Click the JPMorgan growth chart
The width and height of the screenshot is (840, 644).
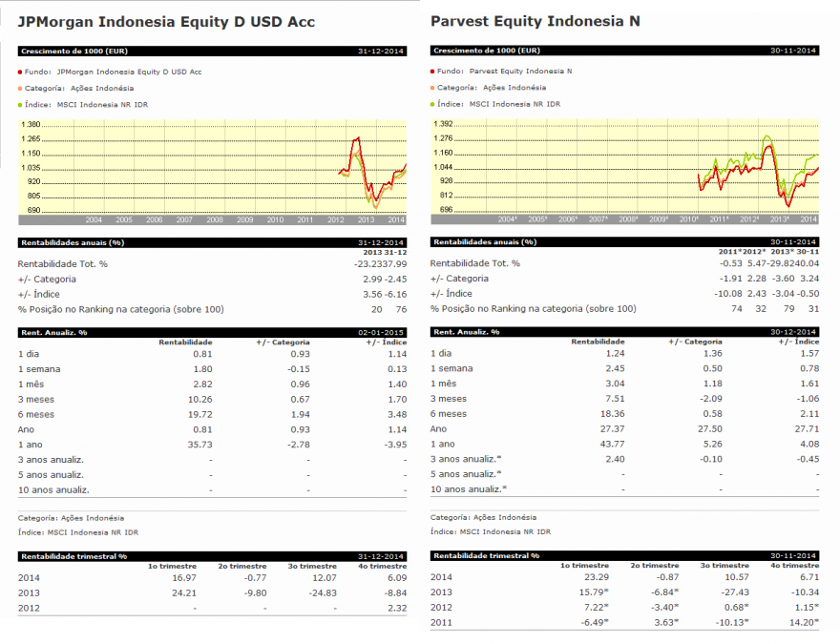tap(212, 172)
